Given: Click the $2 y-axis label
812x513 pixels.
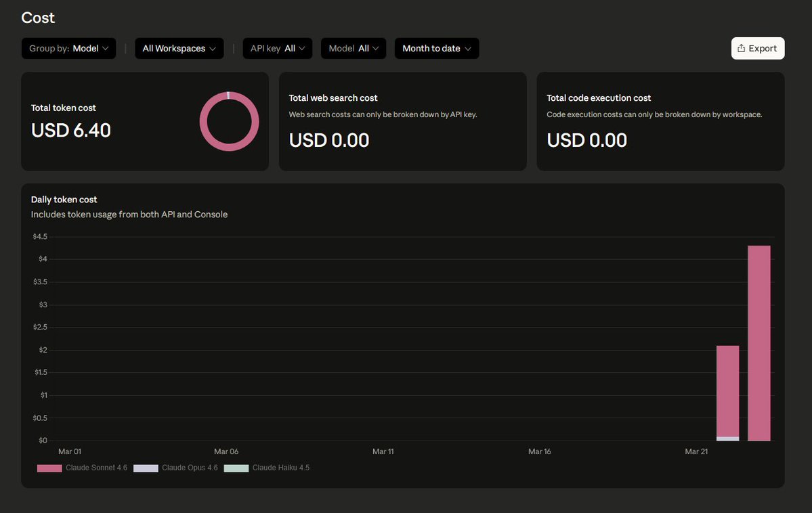Looking at the screenshot, I should (43, 350).
